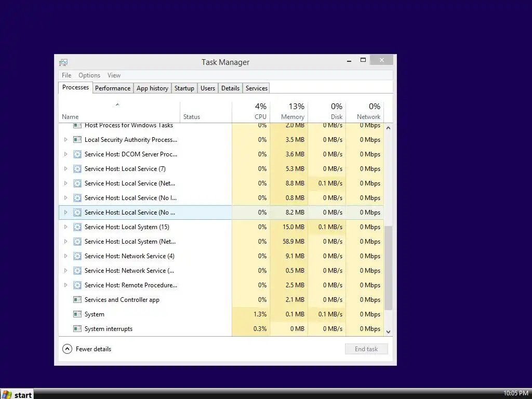This screenshot has height=399, width=532.
Task: Open the View menu
Action: point(114,75)
